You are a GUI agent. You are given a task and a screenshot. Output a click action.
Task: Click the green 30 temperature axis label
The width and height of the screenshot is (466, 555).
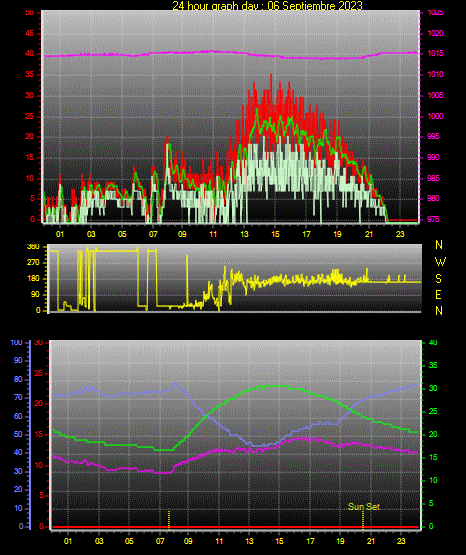tap(433, 388)
